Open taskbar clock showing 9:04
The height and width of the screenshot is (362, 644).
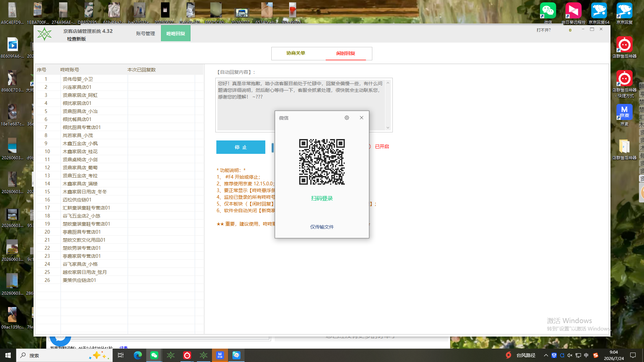coord(614,355)
